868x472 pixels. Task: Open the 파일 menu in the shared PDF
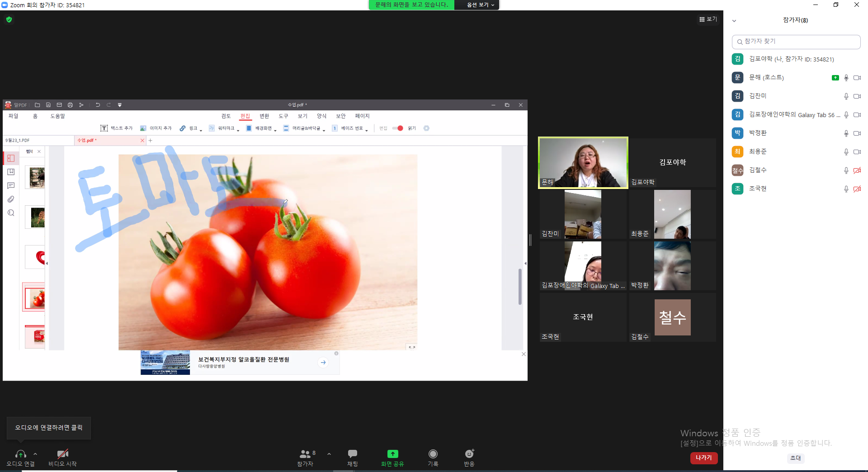[14, 116]
